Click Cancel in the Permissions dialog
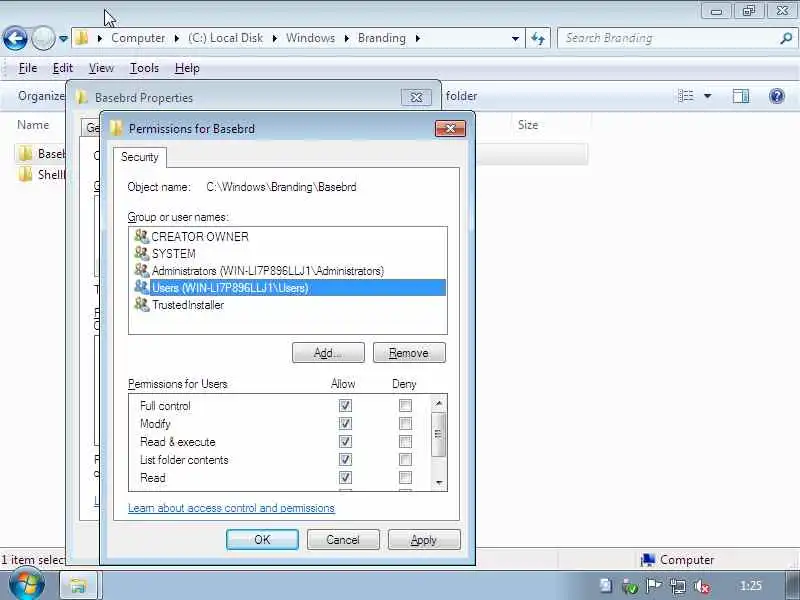800x600 pixels. tap(343, 540)
